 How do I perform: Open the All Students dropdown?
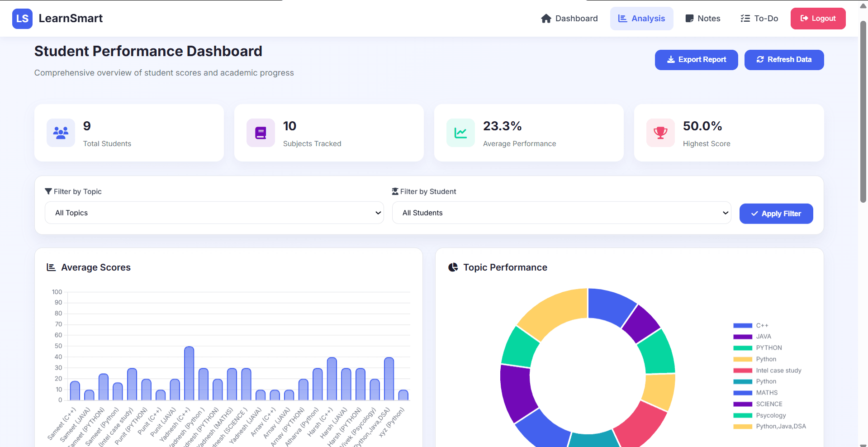click(x=561, y=213)
